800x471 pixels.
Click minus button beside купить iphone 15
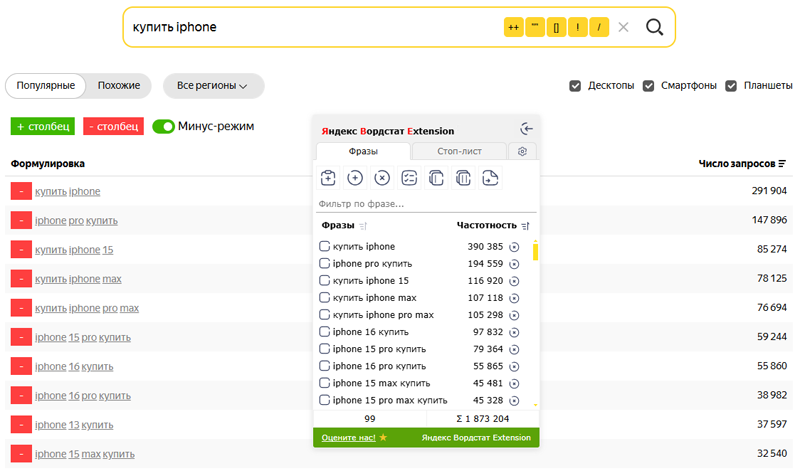click(x=21, y=250)
